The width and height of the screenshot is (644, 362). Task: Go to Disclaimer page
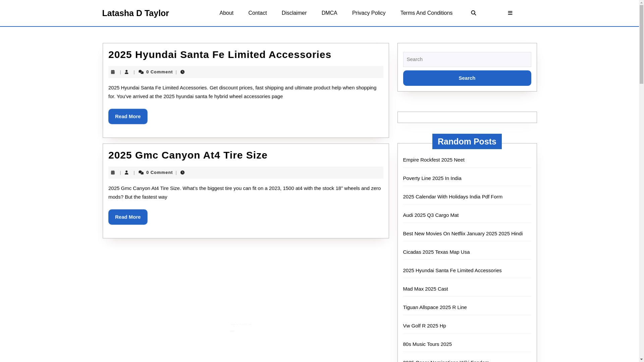(x=294, y=13)
